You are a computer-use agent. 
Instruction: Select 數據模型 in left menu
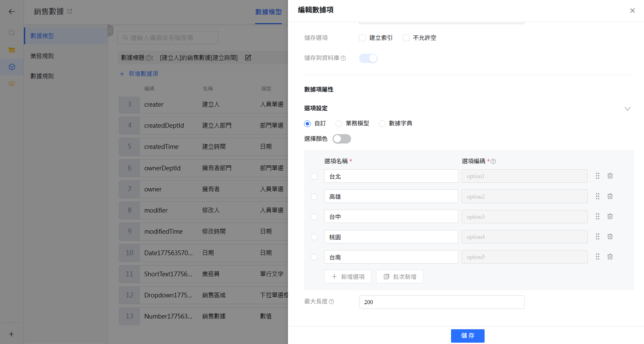(x=66, y=36)
